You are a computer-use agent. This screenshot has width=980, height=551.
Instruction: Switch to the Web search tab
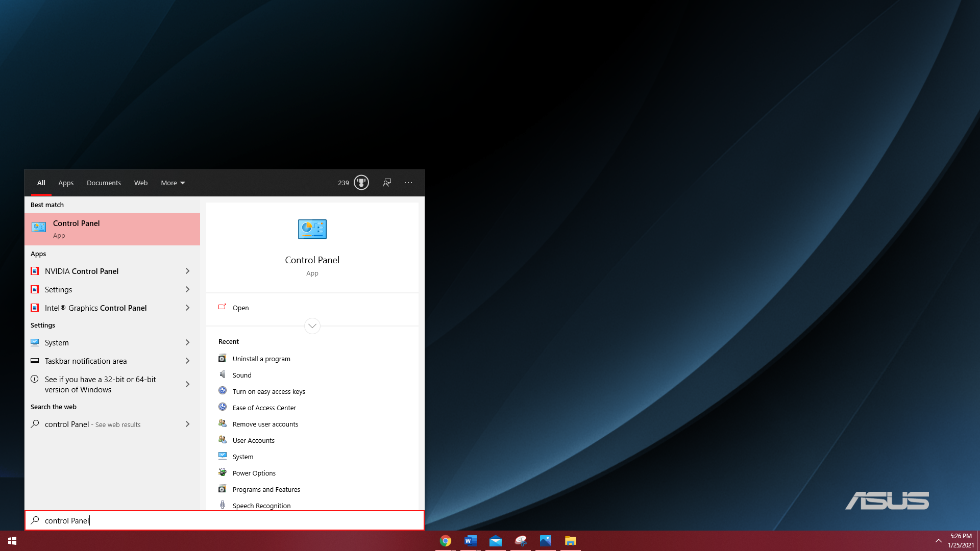141,183
